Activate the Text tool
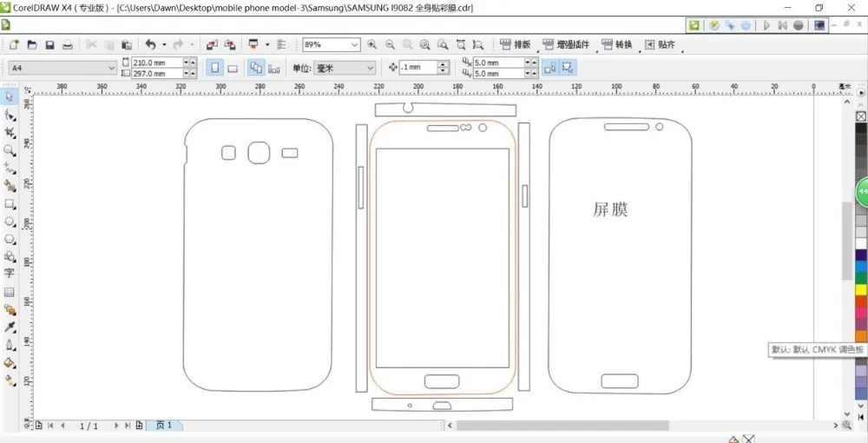The width and height of the screenshot is (868, 443). (x=10, y=273)
